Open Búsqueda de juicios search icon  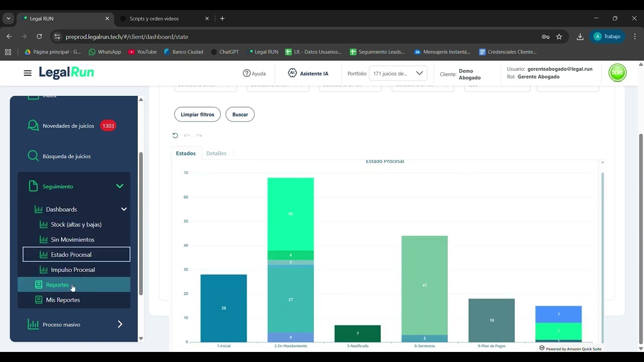33,156
